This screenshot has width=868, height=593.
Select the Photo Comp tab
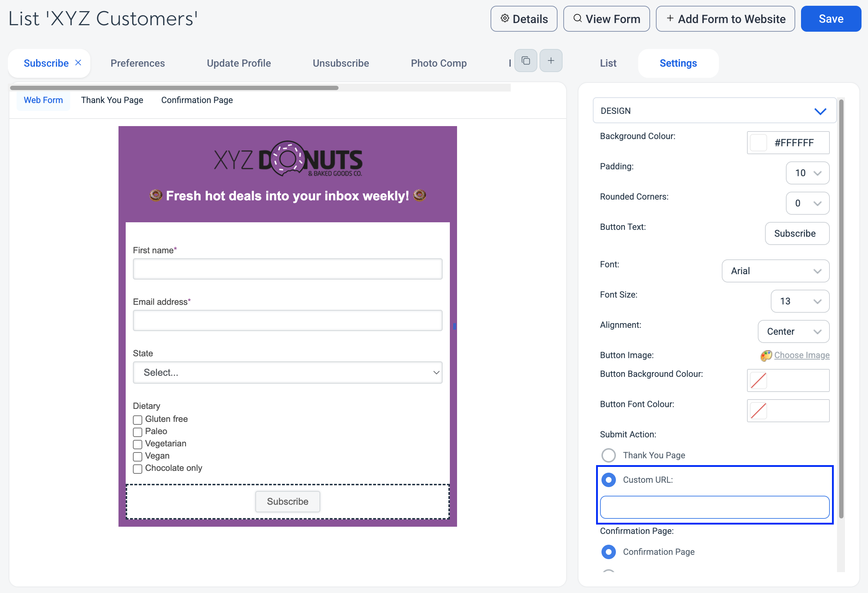coord(438,63)
